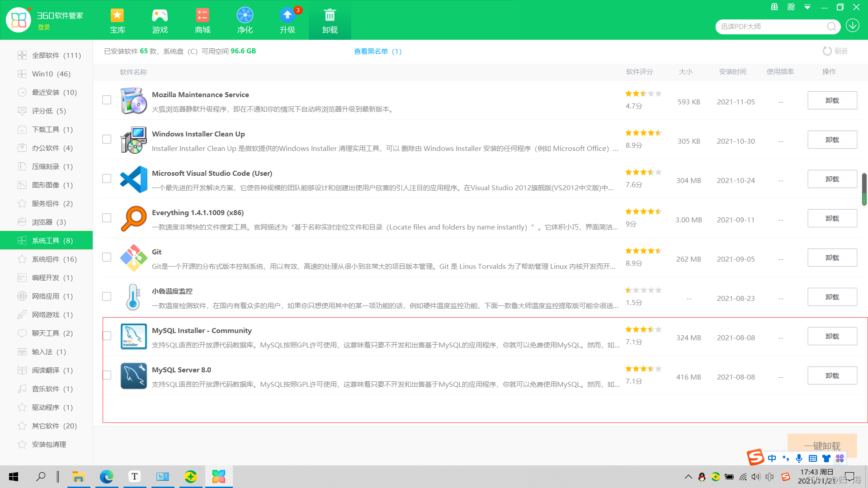
Task: Select 最近安装 (10) category
Action: pos(46,92)
